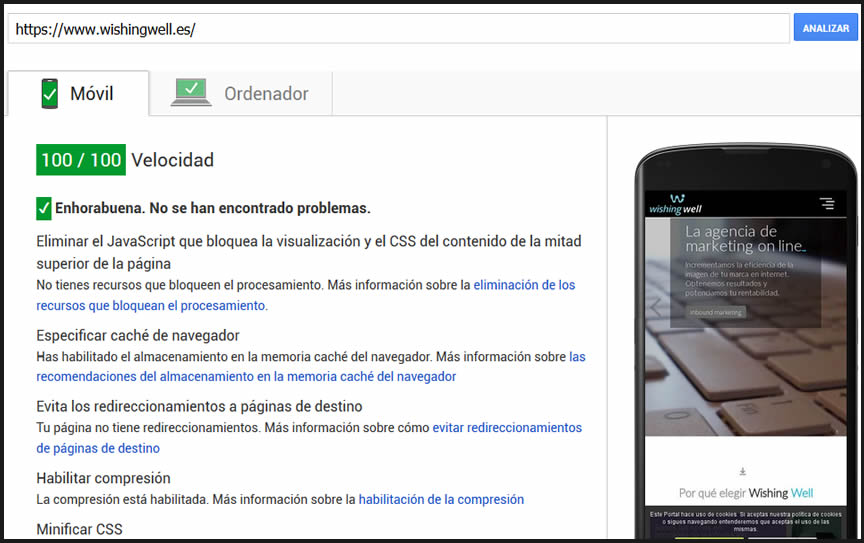Click the 'Eliminar el JavaScript que bloquea' heading
The image size is (864, 543).
[309, 252]
